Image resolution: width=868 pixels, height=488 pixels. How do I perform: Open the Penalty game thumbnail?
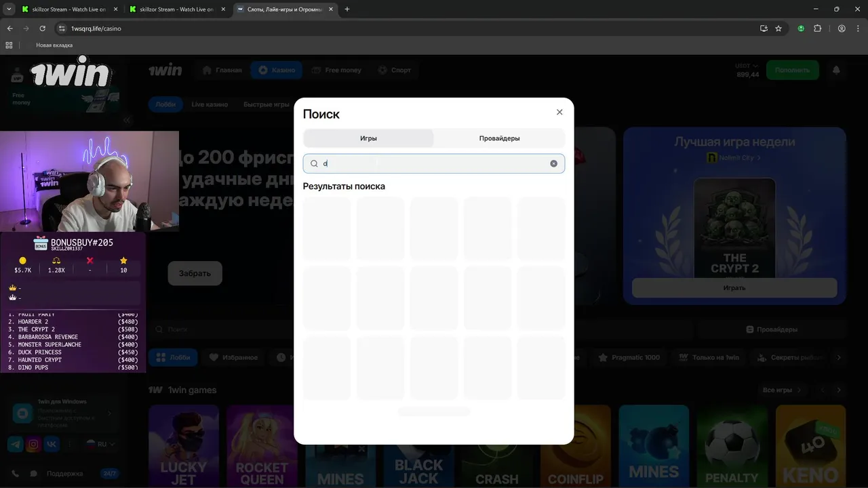click(x=732, y=446)
